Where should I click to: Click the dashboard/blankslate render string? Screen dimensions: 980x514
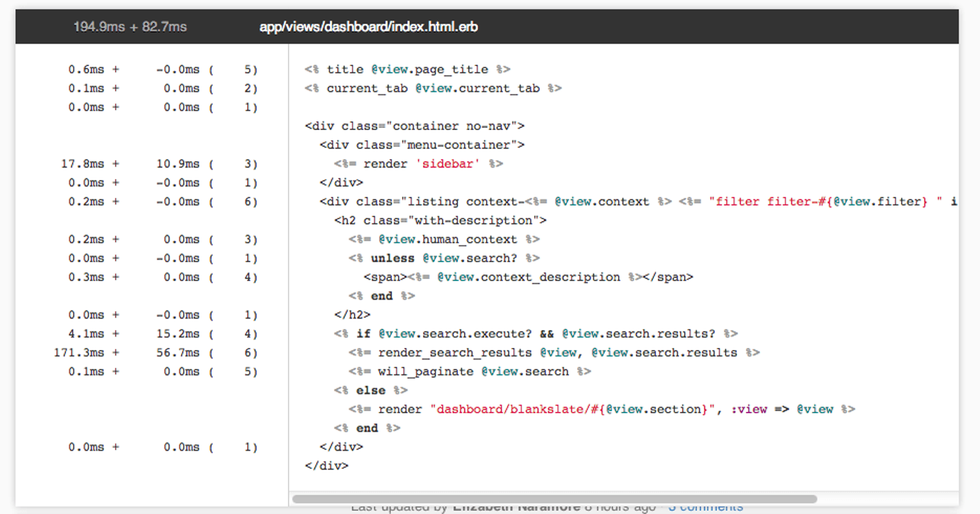click(x=572, y=409)
